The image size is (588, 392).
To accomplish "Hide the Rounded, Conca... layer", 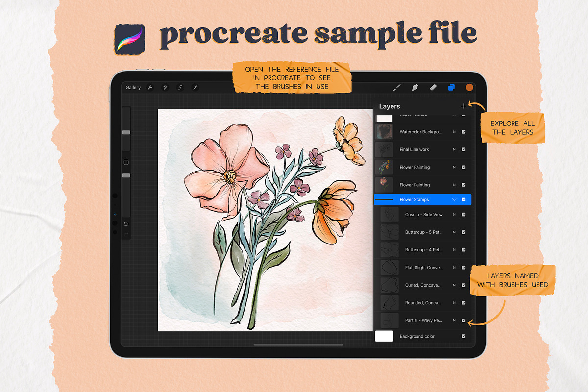I will pyautogui.click(x=464, y=303).
